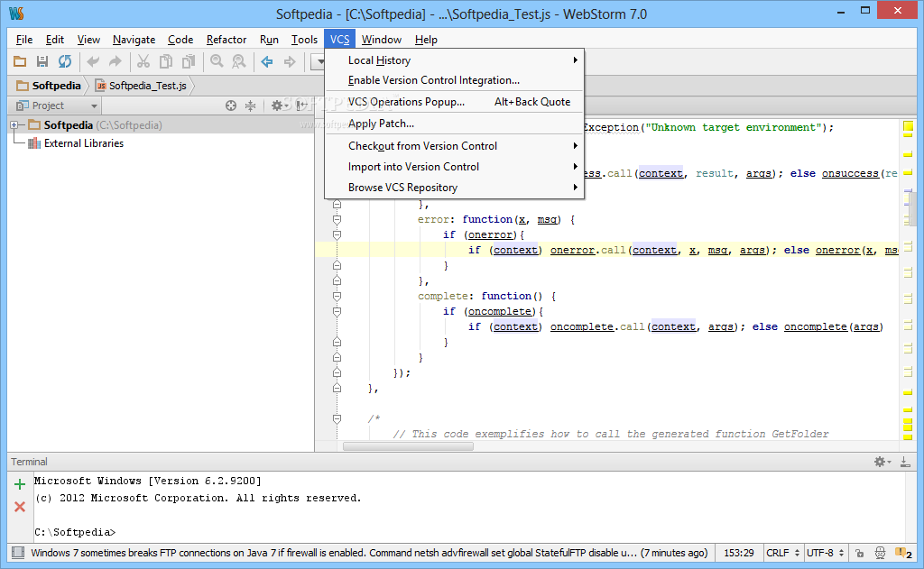Hide the Terminal panel with the arrow icon
The width and height of the screenshot is (924, 569).
905,462
